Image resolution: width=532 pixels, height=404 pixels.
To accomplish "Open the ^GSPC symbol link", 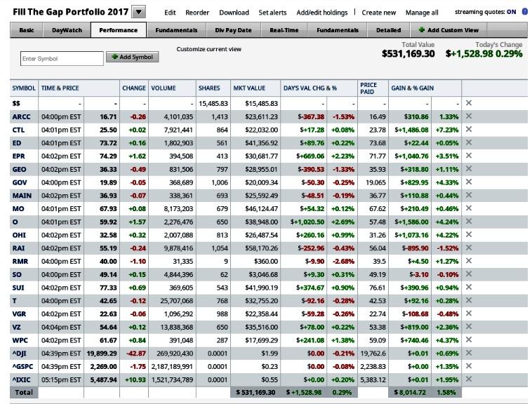I will point(22,367).
